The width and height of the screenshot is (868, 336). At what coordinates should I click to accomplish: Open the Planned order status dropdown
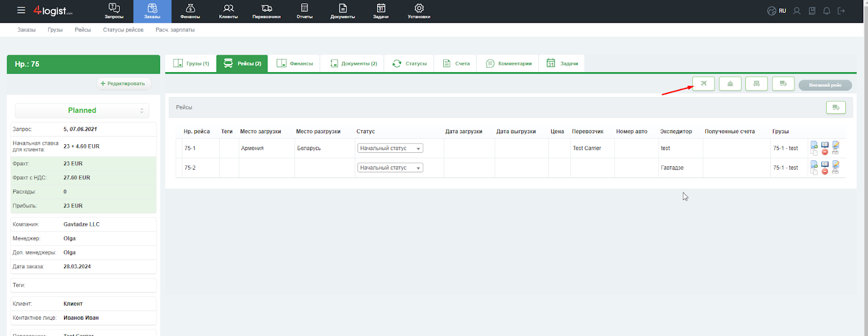(82, 111)
